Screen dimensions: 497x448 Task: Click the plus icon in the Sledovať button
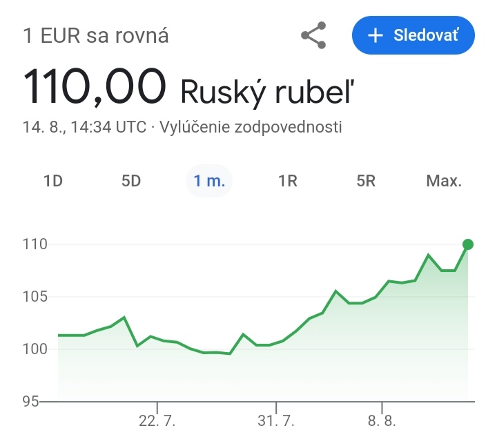click(376, 35)
